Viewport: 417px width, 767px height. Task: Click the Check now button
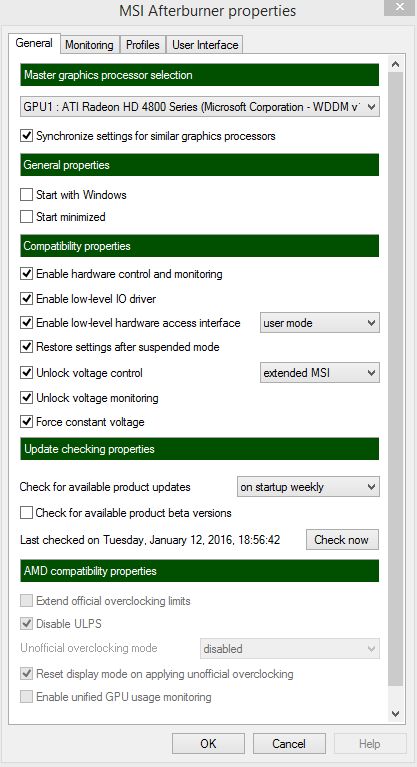click(x=342, y=540)
